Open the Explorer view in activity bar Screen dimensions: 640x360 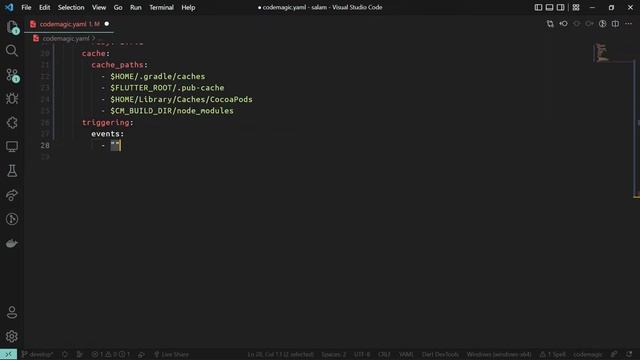pyautogui.click(x=12, y=27)
